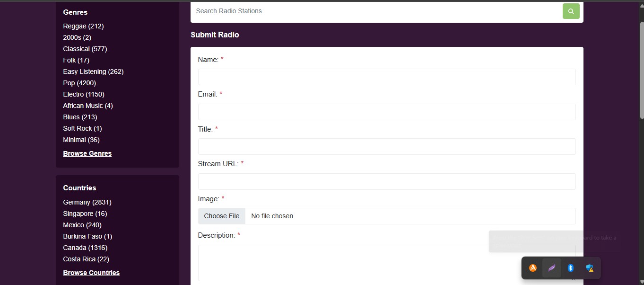Select the Classical (577) genre link
Viewport: 644px width, 285px height.
[x=85, y=49]
